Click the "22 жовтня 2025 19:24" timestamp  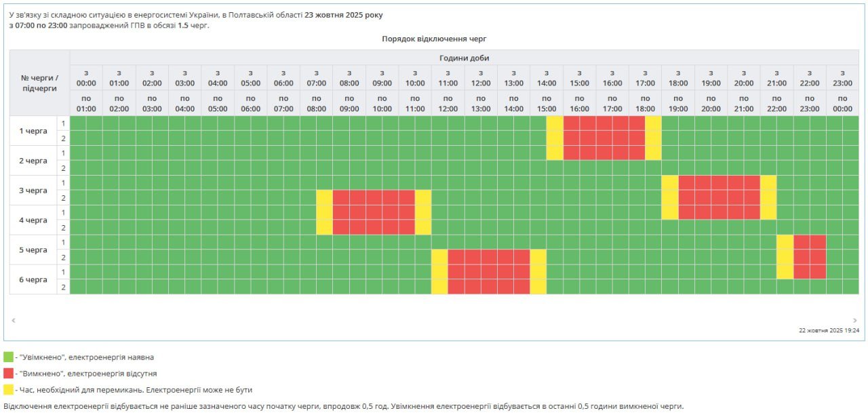[829, 330]
